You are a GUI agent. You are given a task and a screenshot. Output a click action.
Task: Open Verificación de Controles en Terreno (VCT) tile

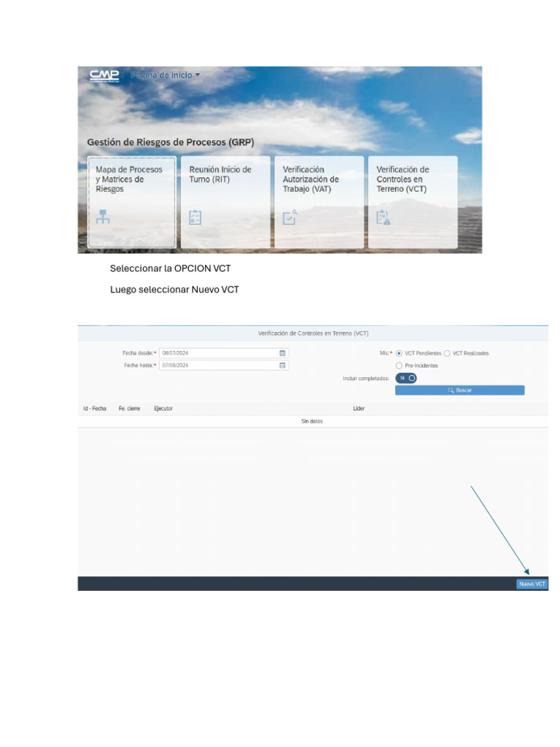413,201
